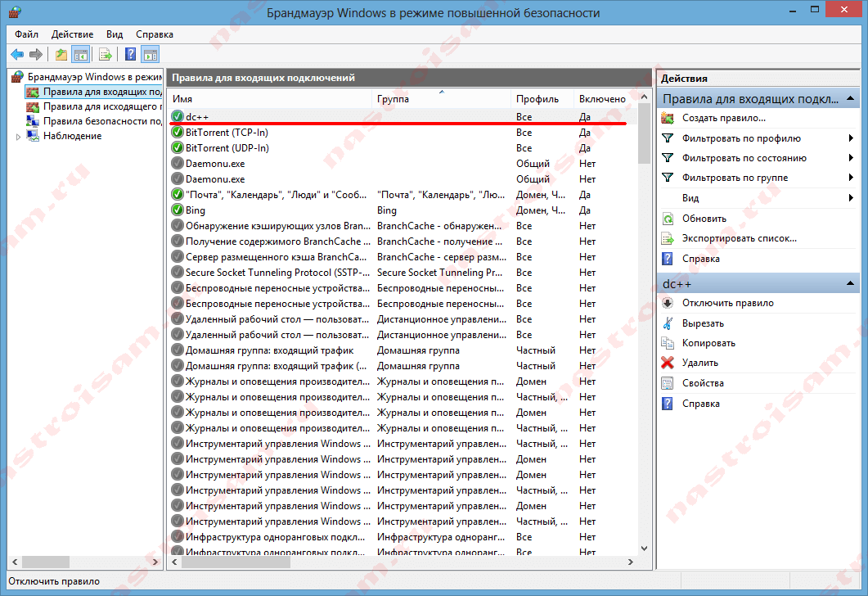Toggle the console tree pane toolbar button
Viewport: 868px width, 596px height.
[81, 55]
